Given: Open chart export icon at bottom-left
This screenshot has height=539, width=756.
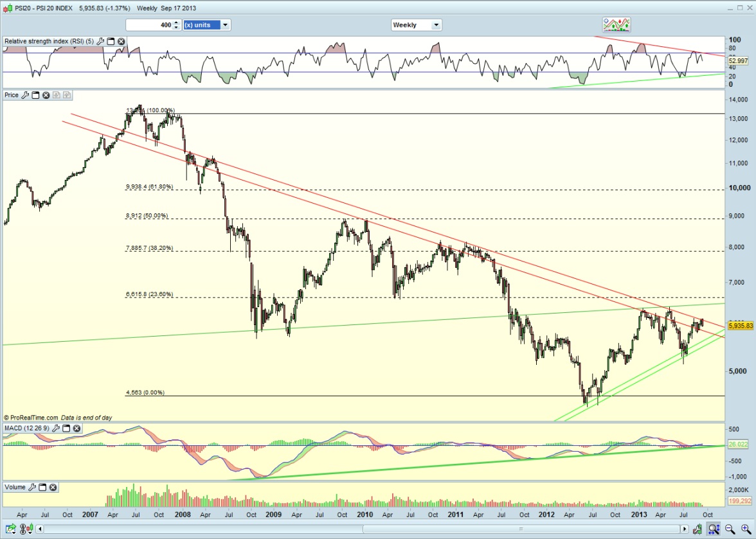Looking at the screenshot, I should 10,529.
